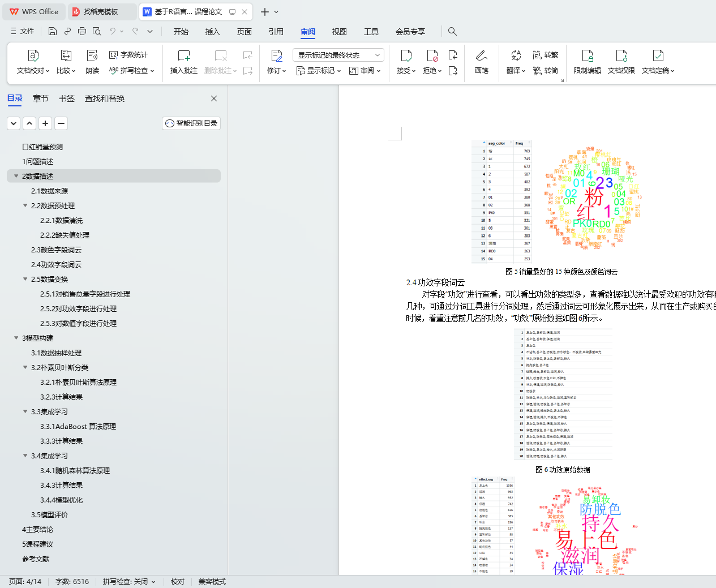The image size is (716, 588).
Task: Click 删除批注 delete comment icon
Action: [x=220, y=62]
